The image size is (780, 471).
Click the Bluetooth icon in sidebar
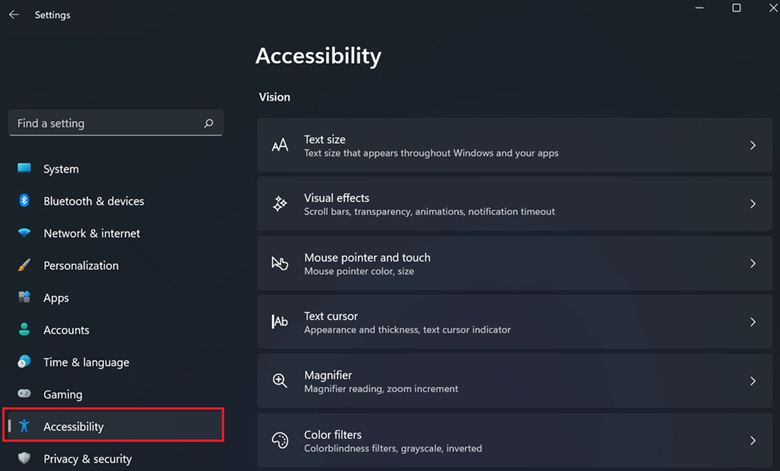coord(24,201)
